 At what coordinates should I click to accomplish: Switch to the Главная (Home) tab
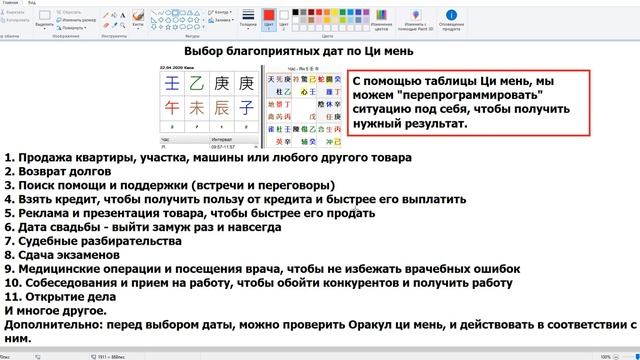point(11,2)
